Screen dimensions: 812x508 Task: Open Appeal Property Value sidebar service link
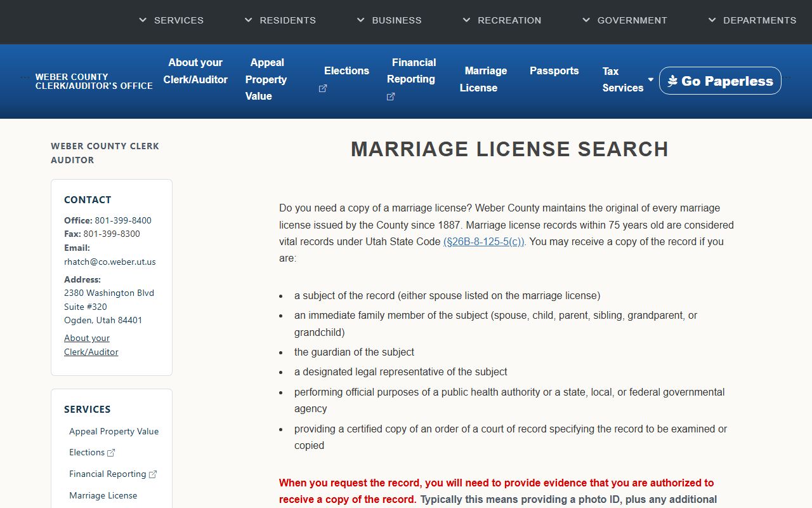114,431
